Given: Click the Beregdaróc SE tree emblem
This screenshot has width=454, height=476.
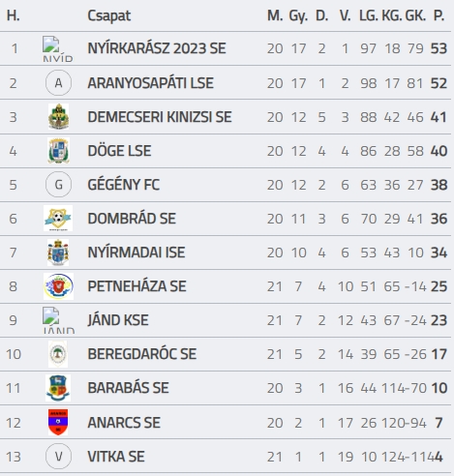Looking at the screenshot, I should pyautogui.click(x=58, y=354).
